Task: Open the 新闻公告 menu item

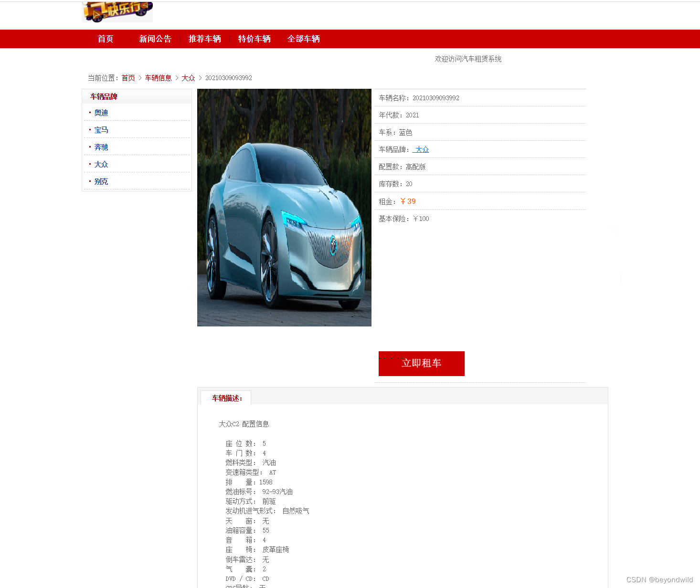Action: click(x=155, y=39)
